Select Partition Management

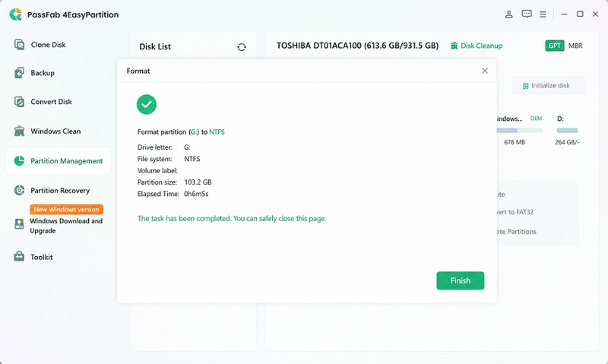[x=59, y=161]
